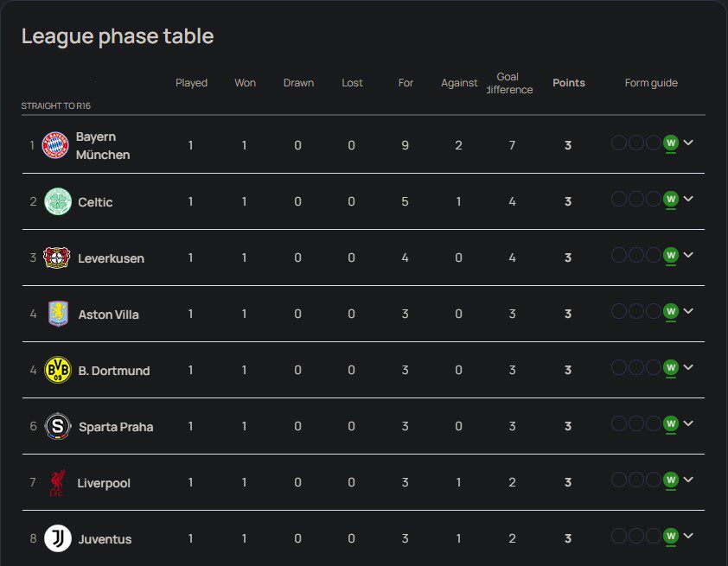
Task: Click the Bayern München club crest
Action: (x=57, y=145)
